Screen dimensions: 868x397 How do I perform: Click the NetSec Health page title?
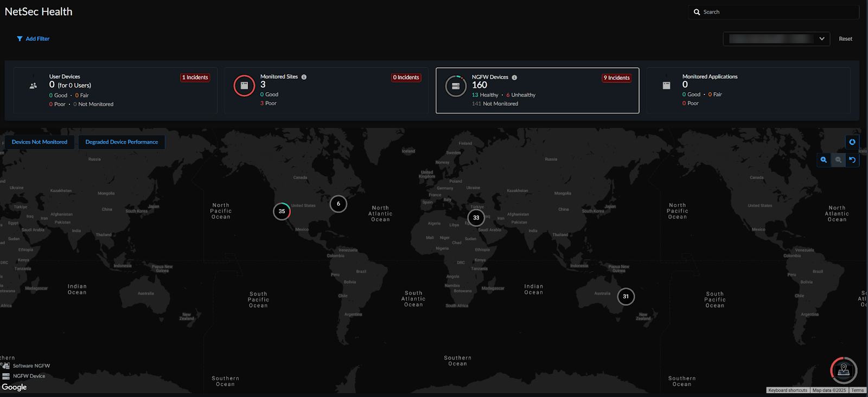click(39, 11)
